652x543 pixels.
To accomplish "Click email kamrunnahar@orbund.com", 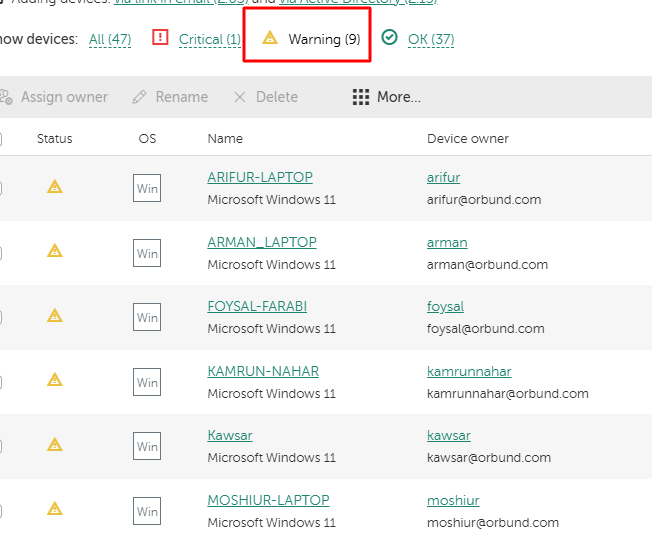I will [508, 393].
